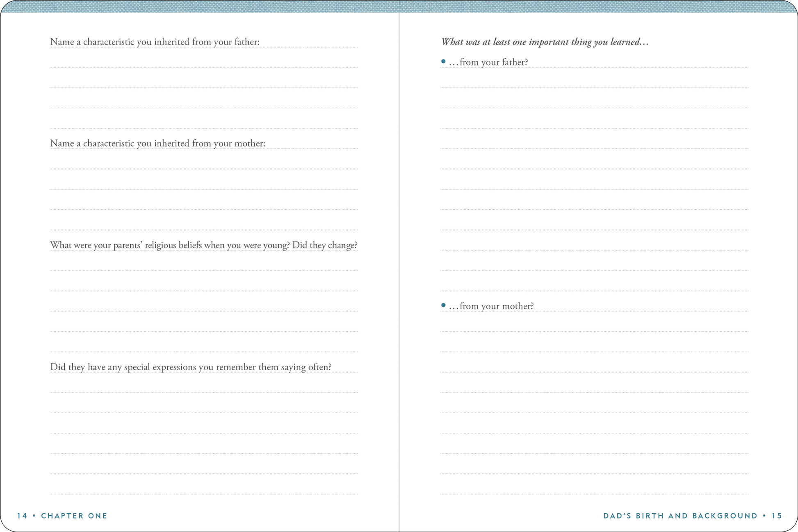Click the '...from your father?' prompt text

click(x=489, y=62)
